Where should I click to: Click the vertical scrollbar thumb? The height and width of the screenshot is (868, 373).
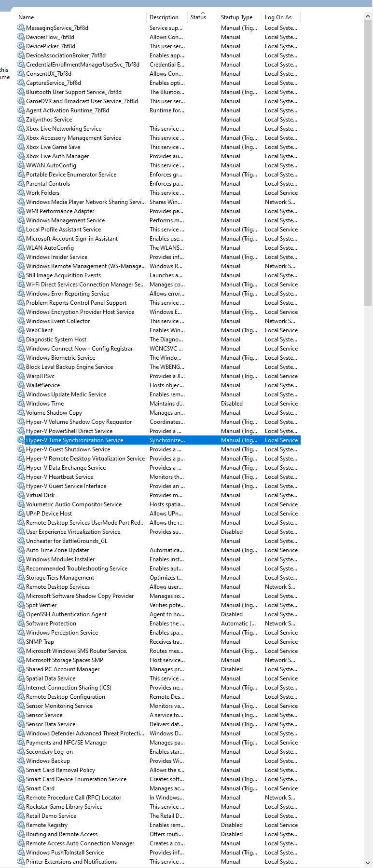pos(368,163)
